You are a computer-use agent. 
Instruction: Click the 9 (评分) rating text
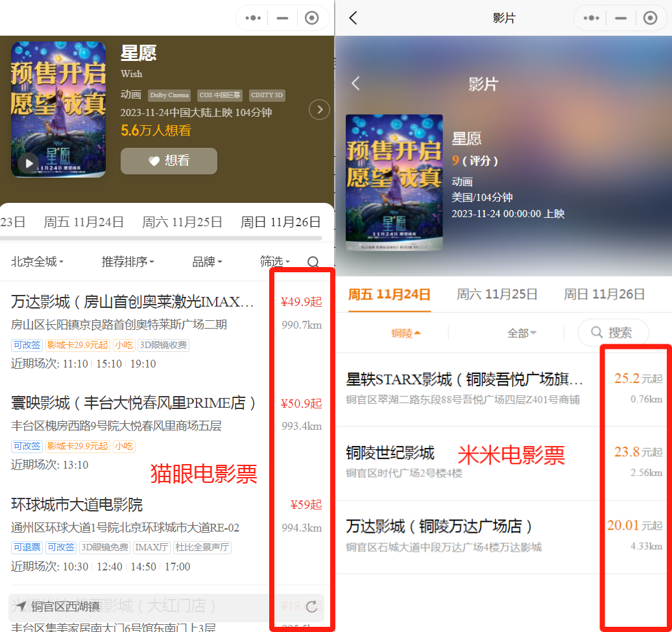click(475, 161)
